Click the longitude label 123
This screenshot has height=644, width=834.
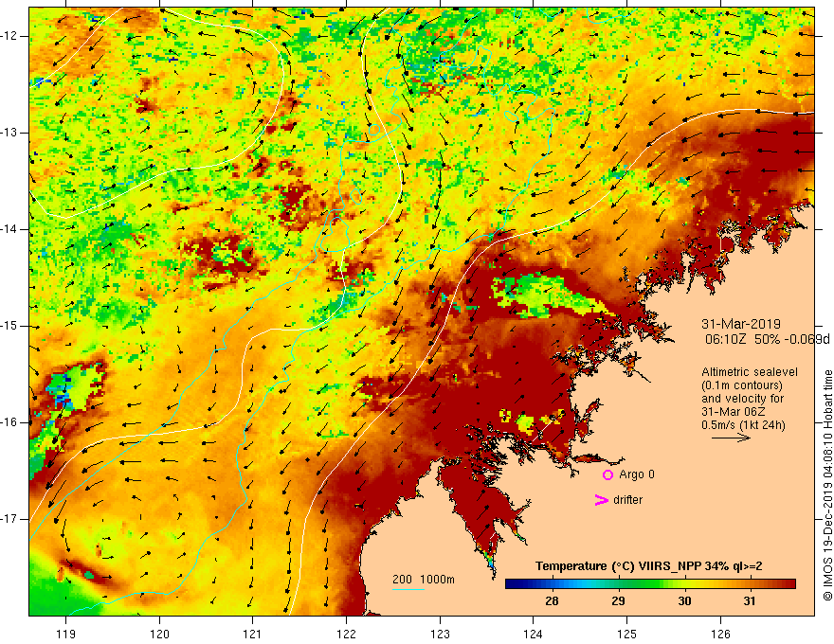(x=440, y=634)
